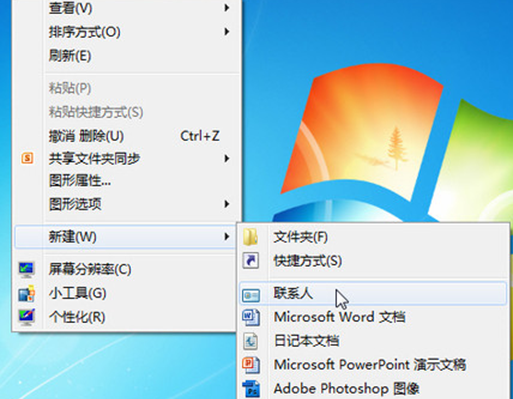Screen dimensions: 513x399
Task: Create a Microsoft PowerPoint 演示文稿
Action: [373, 365]
